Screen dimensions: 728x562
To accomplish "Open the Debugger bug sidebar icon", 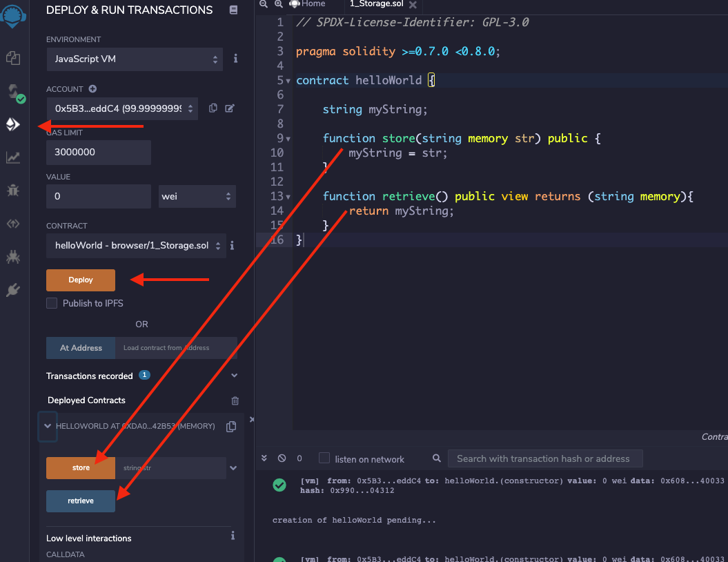I will tap(13, 191).
